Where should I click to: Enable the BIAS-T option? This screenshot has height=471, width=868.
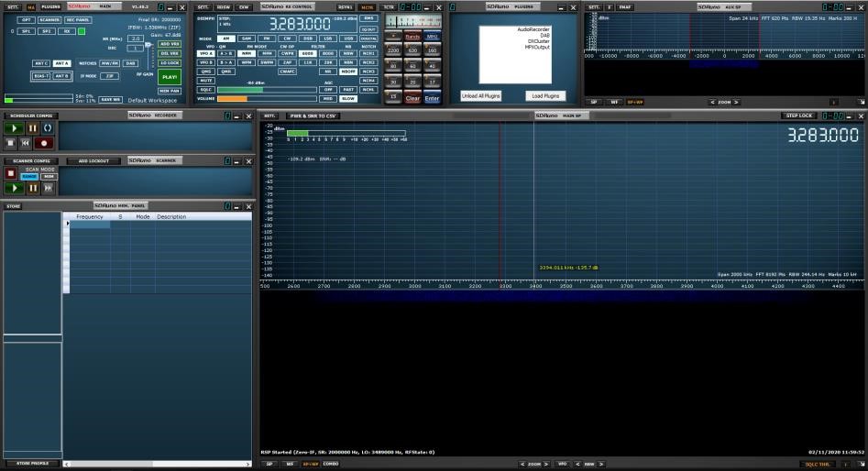(x=41, y=76)
